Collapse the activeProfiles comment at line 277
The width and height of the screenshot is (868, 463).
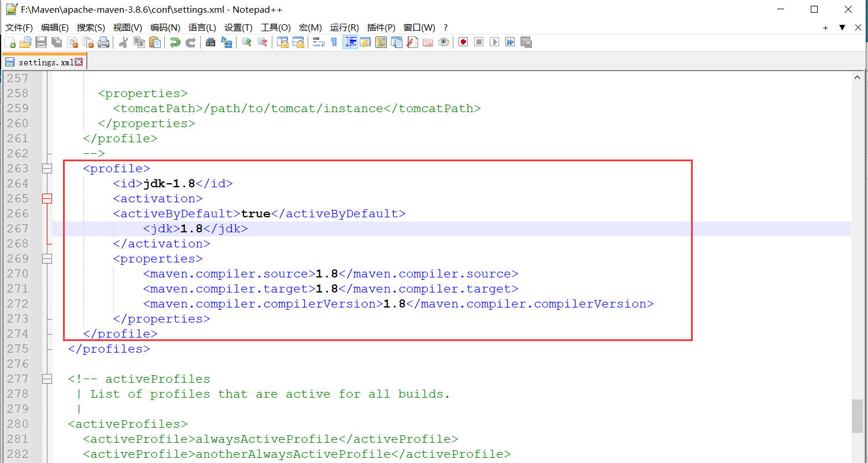[47, 379]
